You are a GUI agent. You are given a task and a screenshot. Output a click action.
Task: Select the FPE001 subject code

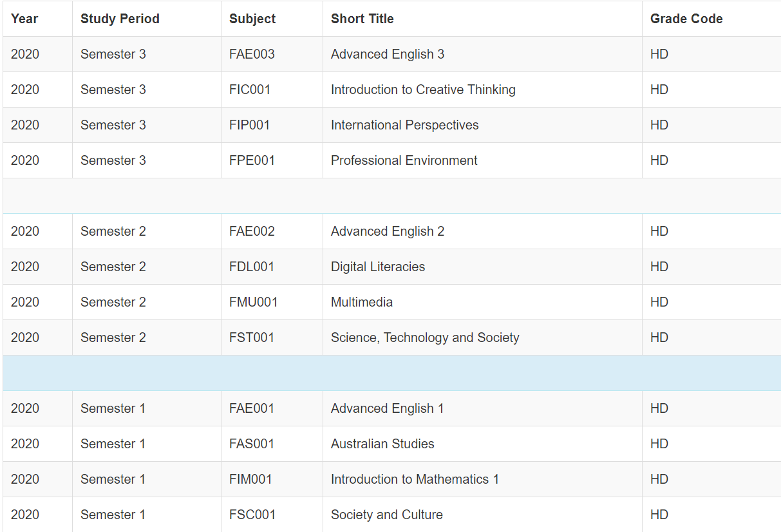pos(252,160)
